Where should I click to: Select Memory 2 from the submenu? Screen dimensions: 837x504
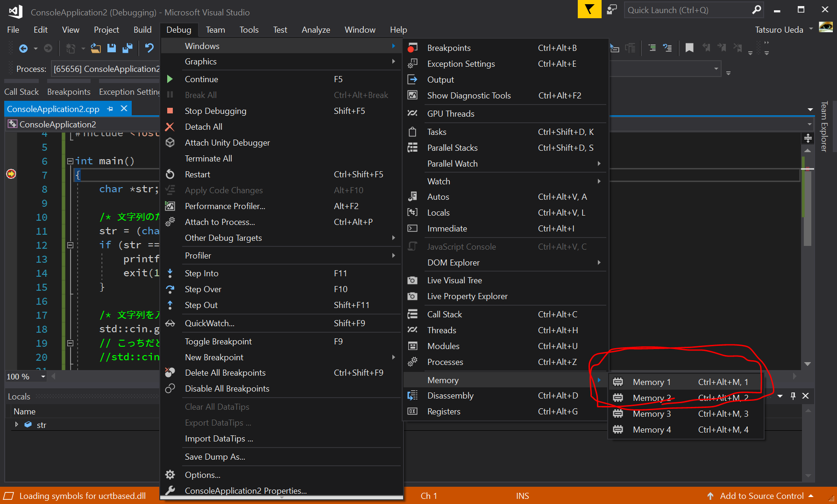point(686,398)
